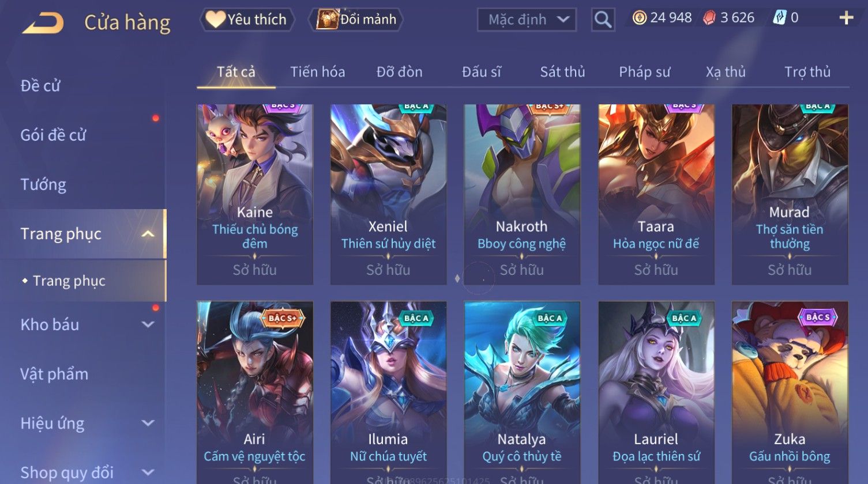Screen dimensions: 868x484
Task: Open search with magnifying glass icon
Action: (603, 20)
